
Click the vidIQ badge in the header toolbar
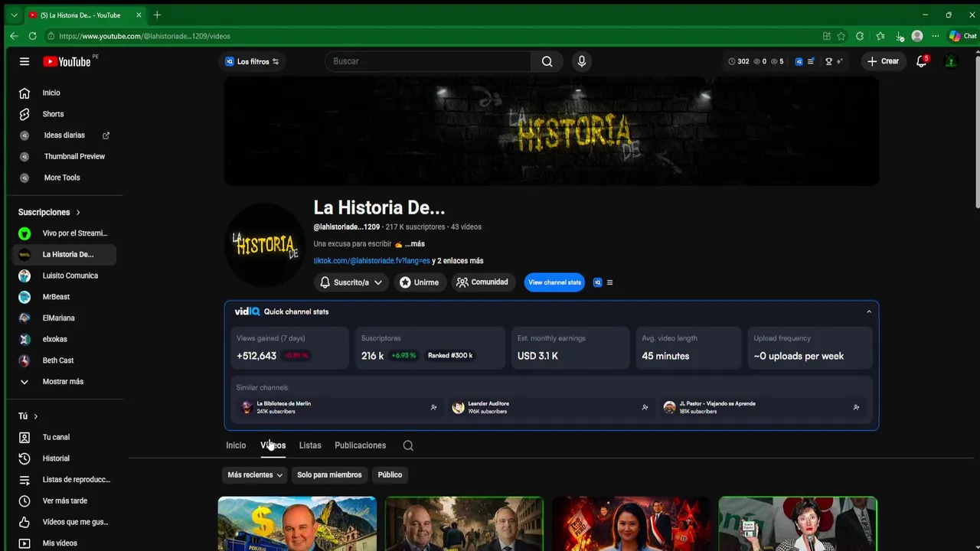(799, 61)
